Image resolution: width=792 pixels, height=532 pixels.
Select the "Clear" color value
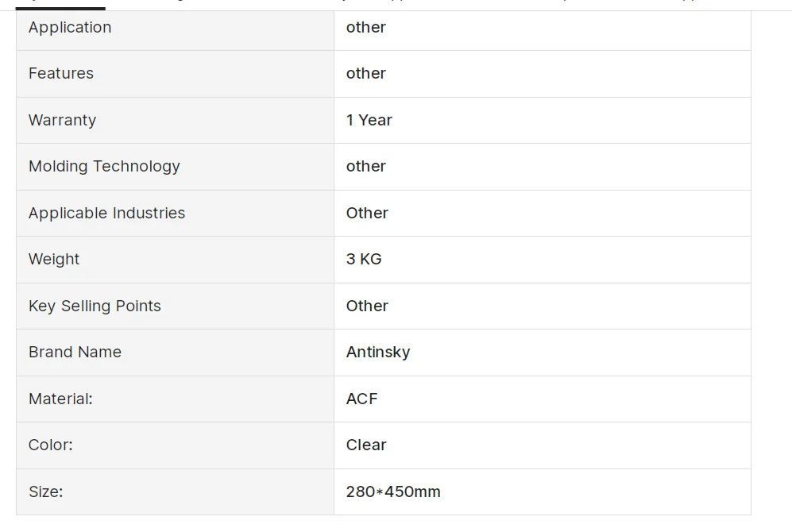tap(366, 445)
